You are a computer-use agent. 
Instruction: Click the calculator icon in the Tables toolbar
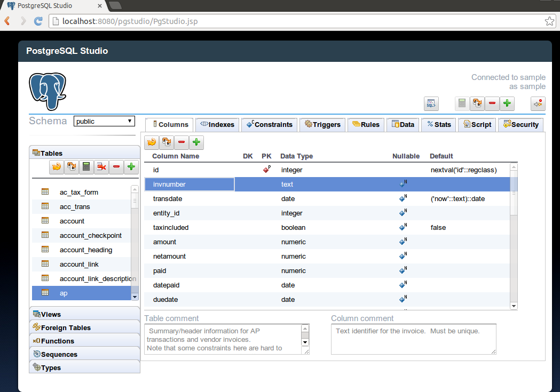click(x=86, y=167)
